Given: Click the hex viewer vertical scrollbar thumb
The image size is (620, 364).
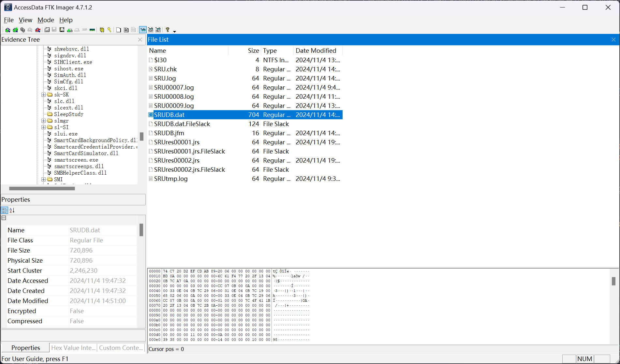Looking at the screenshot, I should tap(613, 281).
